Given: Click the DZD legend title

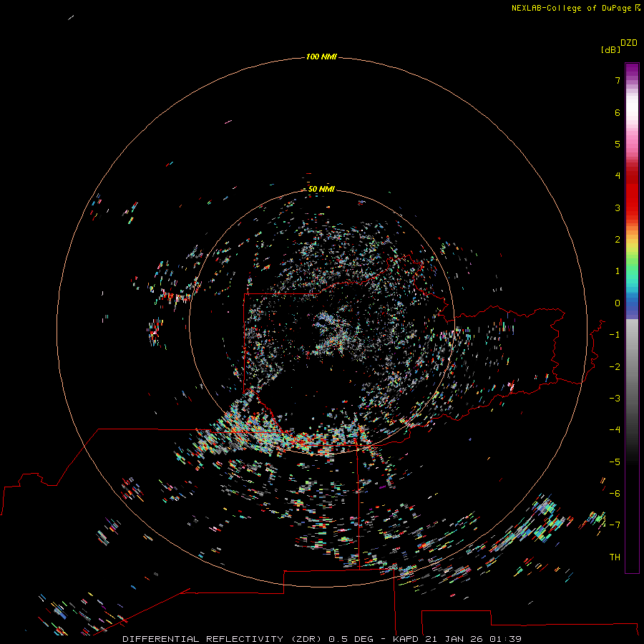Looking at the screenshot, I should [x=629, y=43].
